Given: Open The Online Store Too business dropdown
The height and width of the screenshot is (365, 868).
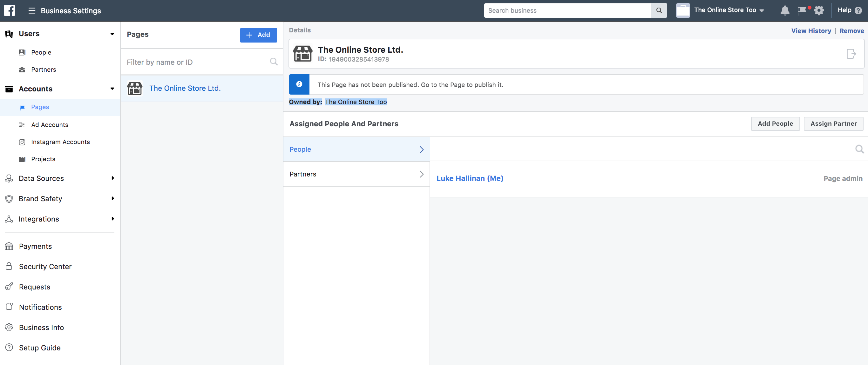Looking at the screenshot, I should tap(729, 10).
